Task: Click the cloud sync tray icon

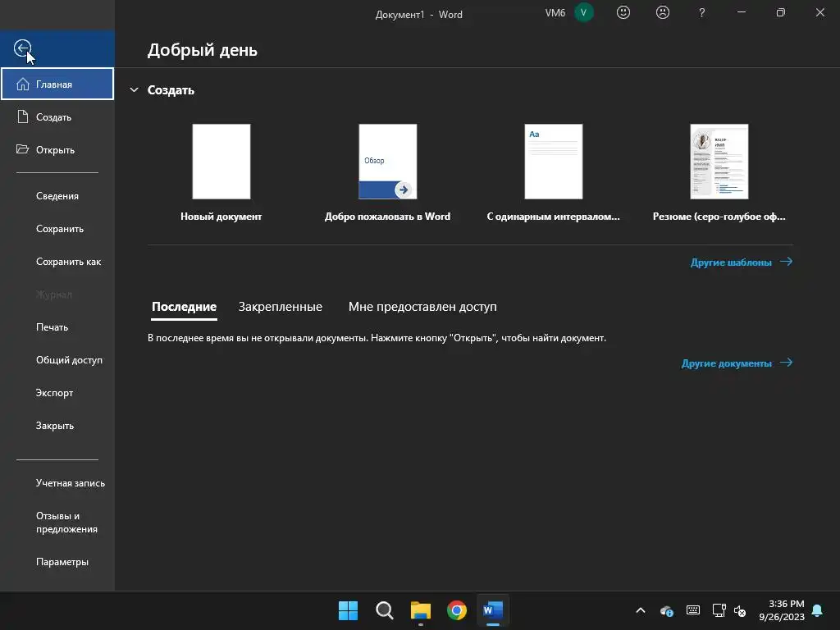Action: point(666,610)
